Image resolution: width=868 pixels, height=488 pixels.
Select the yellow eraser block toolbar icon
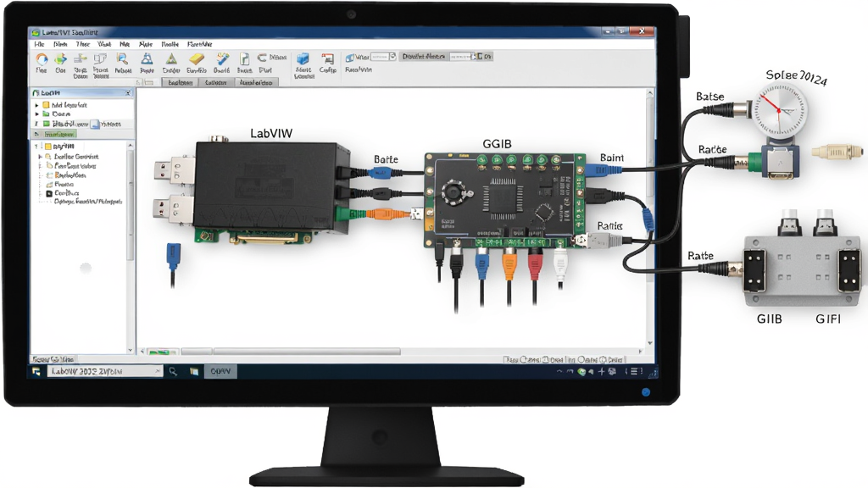(196, 58)
